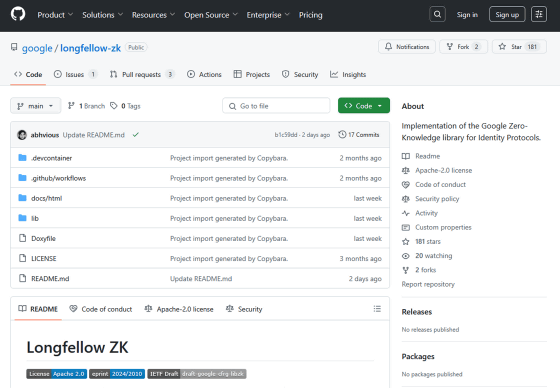Image resolution: width=560 pixels, height=388 pixels.
Task: Click the Notifications bell button
Action: [407, 47]
